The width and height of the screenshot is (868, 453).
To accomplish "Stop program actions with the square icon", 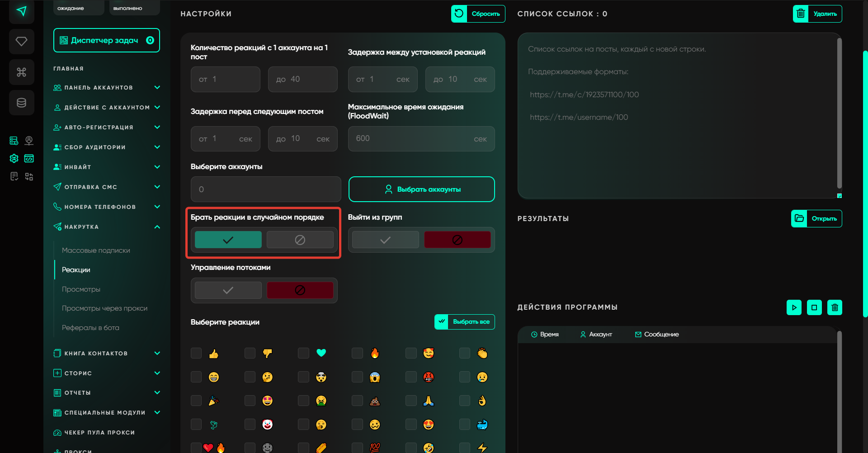I will coord(814,307).
